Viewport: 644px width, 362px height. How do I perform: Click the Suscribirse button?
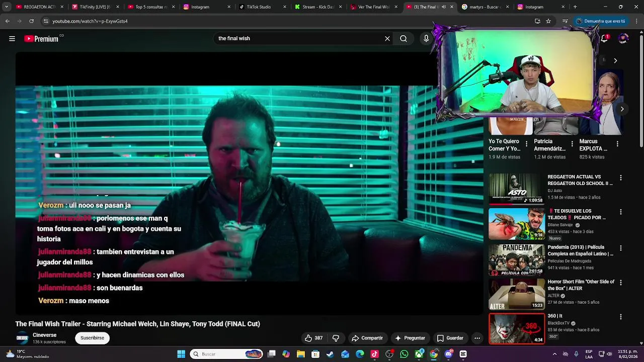point(93,338)
